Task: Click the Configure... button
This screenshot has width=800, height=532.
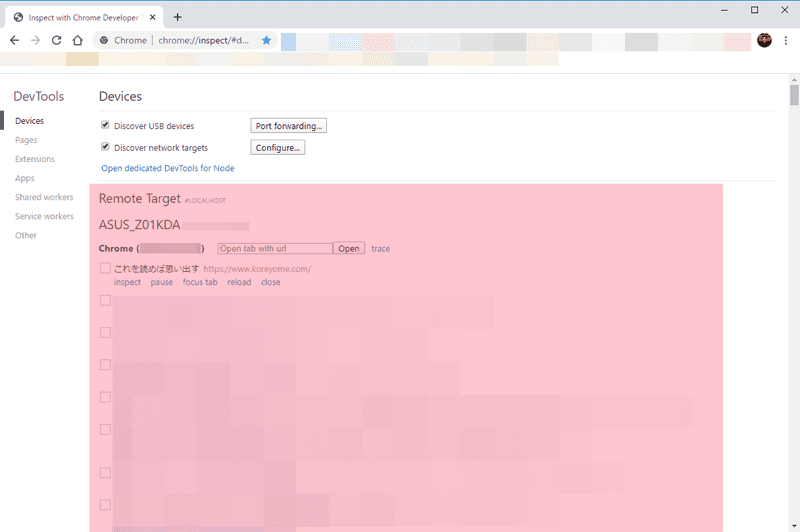Action: (x=278, y=147)
